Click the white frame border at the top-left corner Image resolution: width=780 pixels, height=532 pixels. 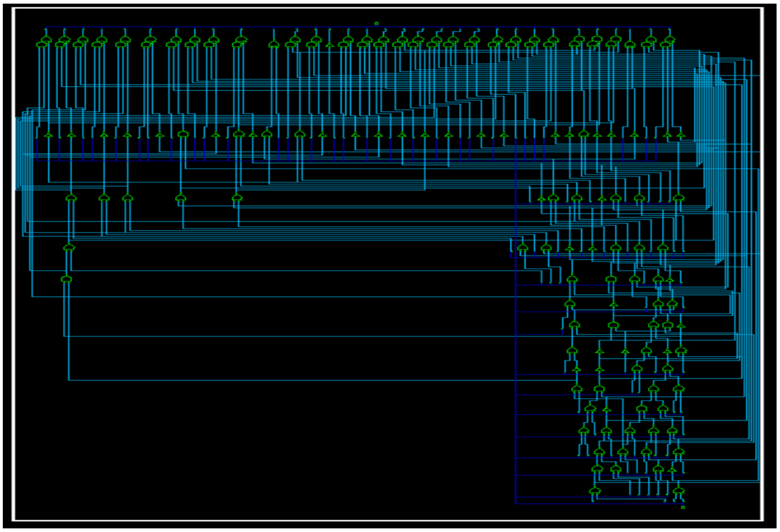click(x=13, y=8)
